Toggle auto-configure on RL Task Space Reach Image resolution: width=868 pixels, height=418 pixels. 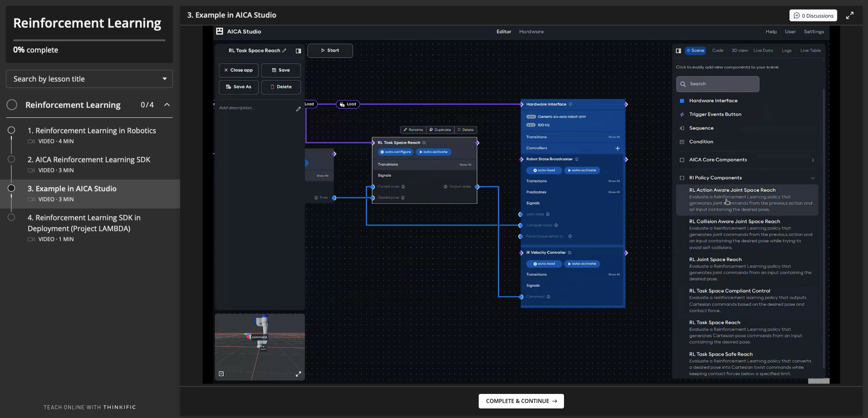[x=395, y=152]
